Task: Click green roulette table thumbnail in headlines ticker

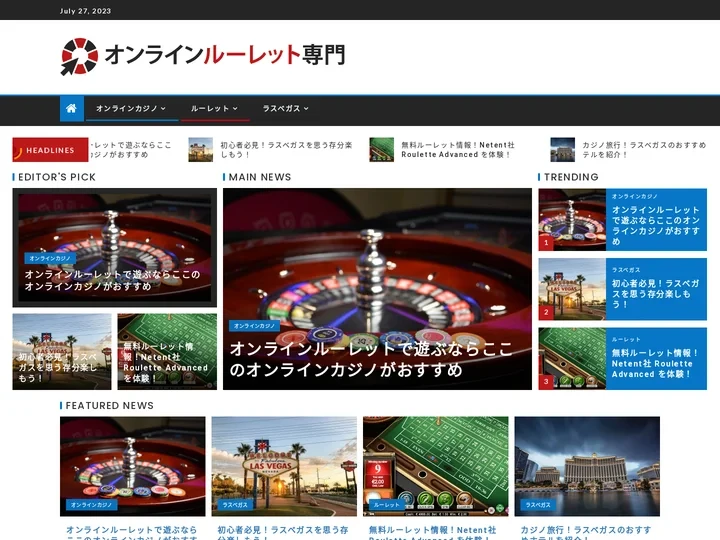Action: click(382, 150)
